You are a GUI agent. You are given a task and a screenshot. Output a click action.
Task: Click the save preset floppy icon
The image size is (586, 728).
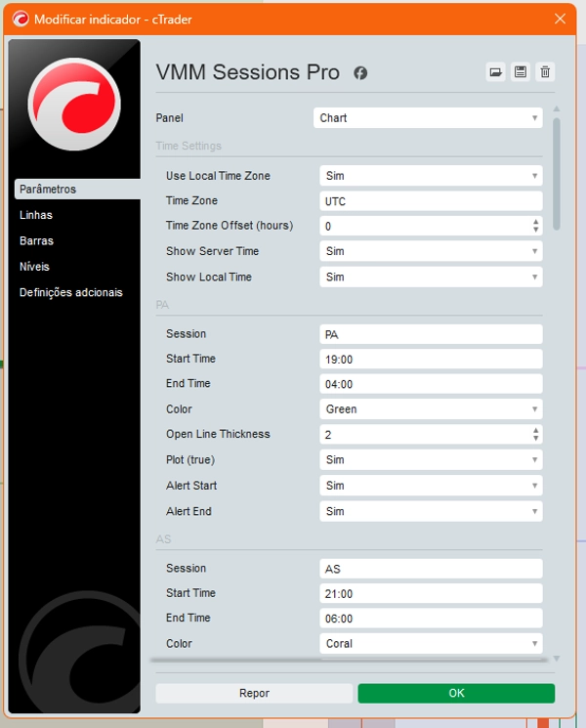[521, 72]
